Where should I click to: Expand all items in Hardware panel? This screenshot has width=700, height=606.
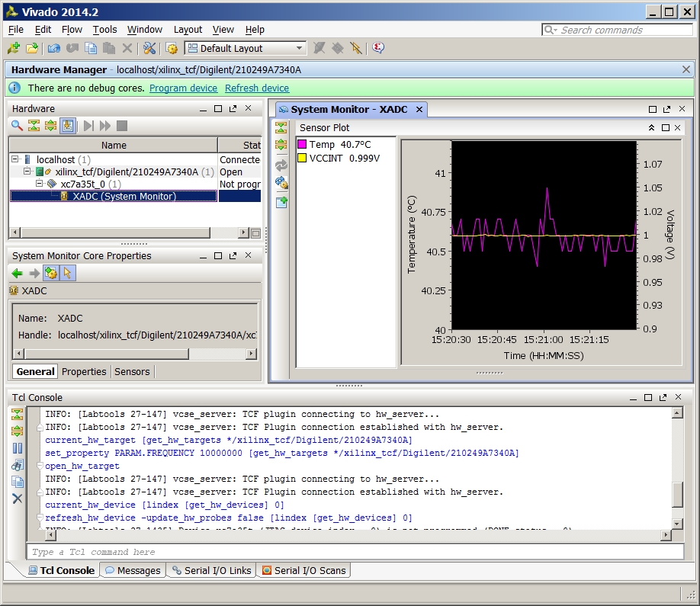[x=50, y=126]
